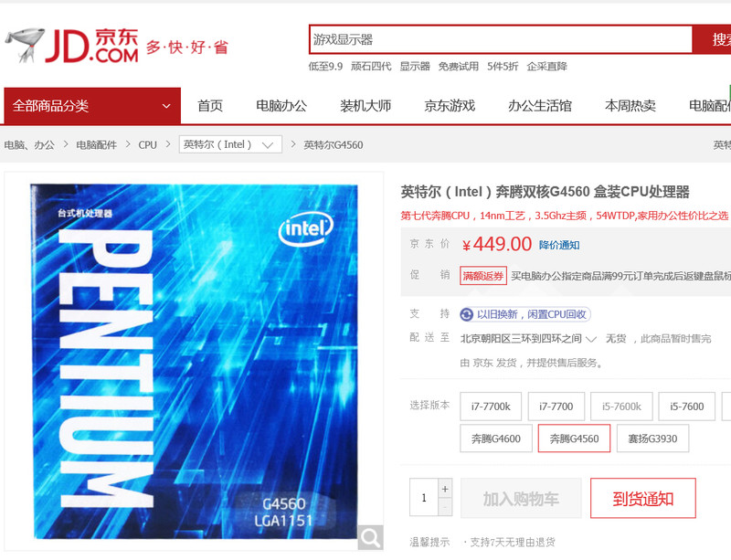The height and width of the screenshot is (560, 731).
Task: Click the 企采直降 hot search link
Action: (546, 66)
